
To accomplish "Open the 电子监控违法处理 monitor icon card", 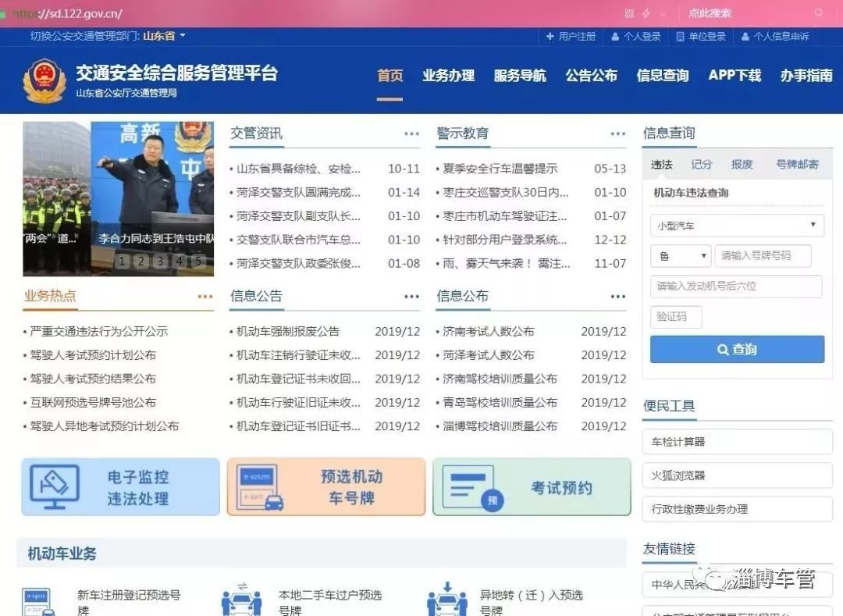I will point(120,487).
